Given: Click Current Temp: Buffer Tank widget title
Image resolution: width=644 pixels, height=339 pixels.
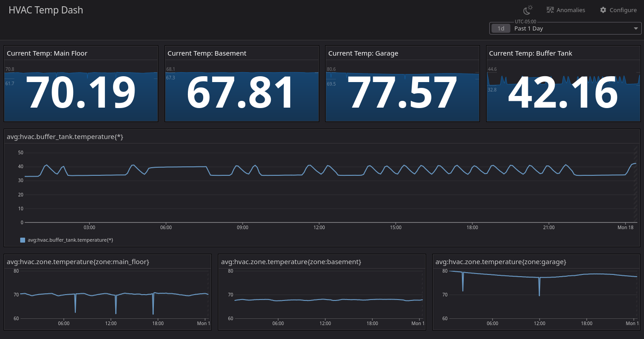Looking at the screenshot, I should (531, 53).
